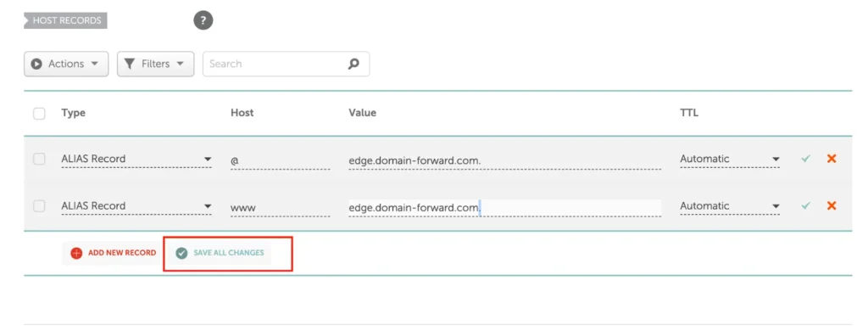Select the checkbox for the www host row
The height and width of the screenshot is (331, 868).
(x=39, y=206)
